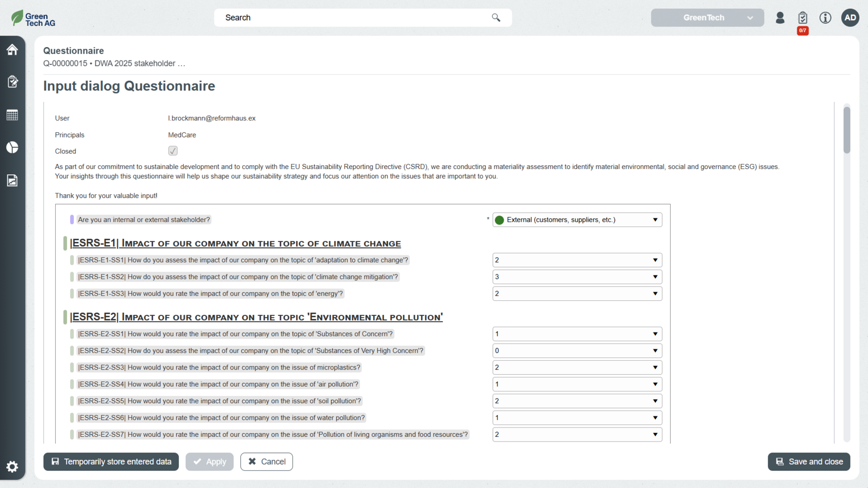
Task: Click the search magnifier icon
Action: 496,18
